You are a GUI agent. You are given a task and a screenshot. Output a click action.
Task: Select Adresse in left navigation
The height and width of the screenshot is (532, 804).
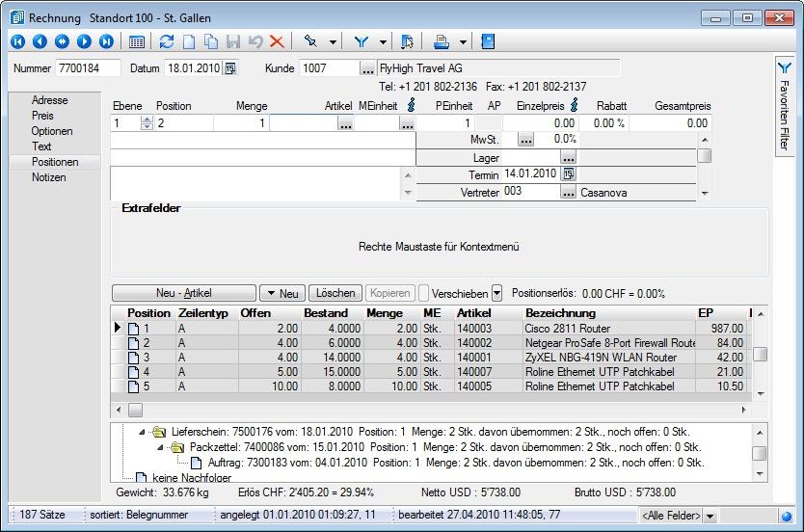tap(49, 100)
